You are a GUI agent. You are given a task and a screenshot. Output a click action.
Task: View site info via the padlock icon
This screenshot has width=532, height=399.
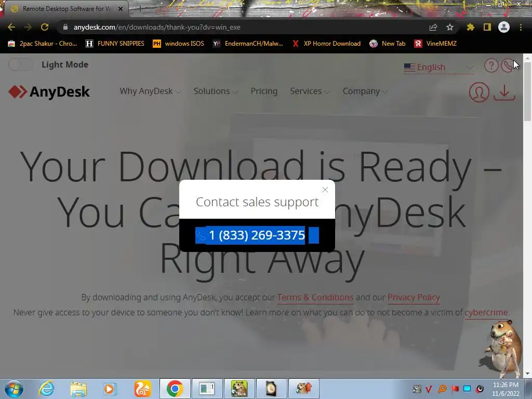click(65, 27)
